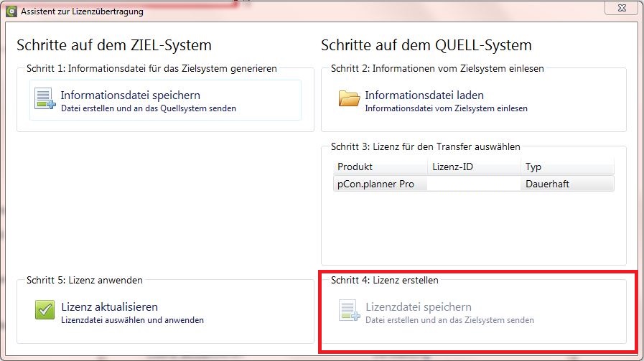Close the Assistent zur Lizenzübertragung window
Screen dimensions: 644x361
click(x=622, y=8)
